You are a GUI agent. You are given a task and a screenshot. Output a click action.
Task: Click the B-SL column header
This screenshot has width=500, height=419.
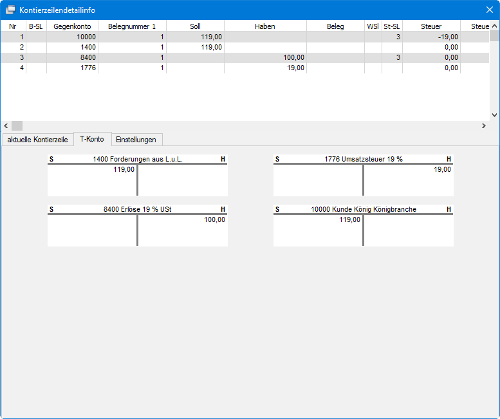36,26
